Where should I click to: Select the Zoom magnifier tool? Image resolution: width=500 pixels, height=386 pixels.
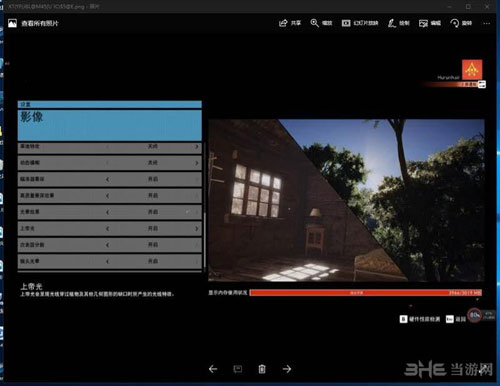coord(321,23)
